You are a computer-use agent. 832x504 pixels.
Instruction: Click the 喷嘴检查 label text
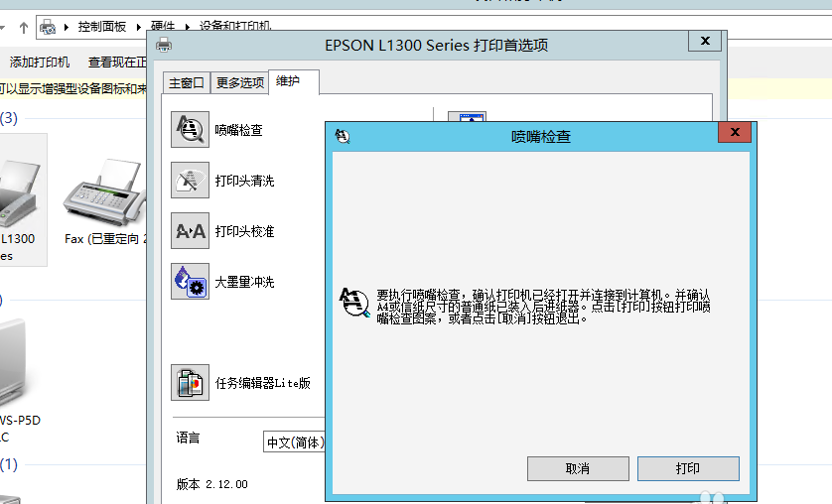[x=238, y=130]
